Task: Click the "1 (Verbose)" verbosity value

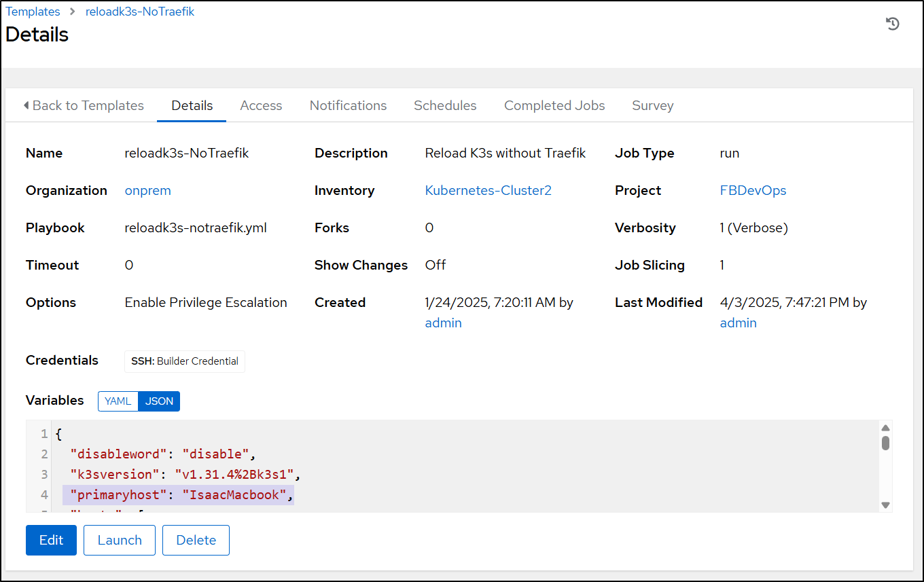Action: [754, 228]
